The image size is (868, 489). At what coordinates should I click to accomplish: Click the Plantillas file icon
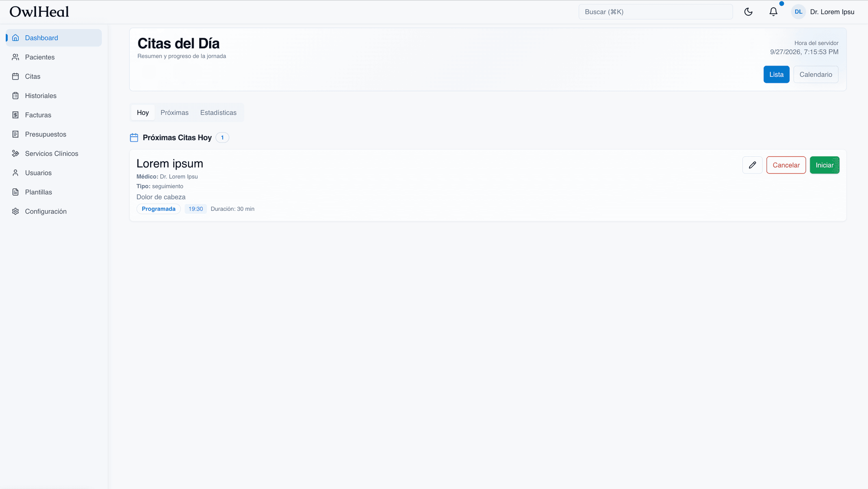coord(16,192)
